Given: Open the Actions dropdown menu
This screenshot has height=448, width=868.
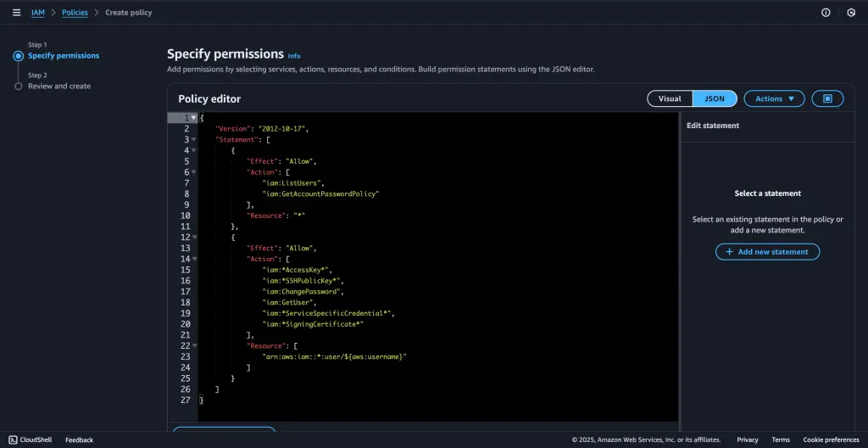Looking at the screenshot, I should click(774, 98).
